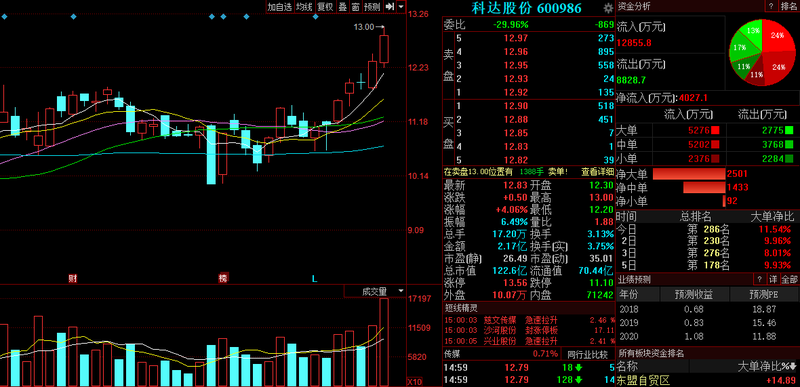This screenshot has height=387, width=800.
Task: Click the L marker below the candlesticks
Action: pos(314,279)
